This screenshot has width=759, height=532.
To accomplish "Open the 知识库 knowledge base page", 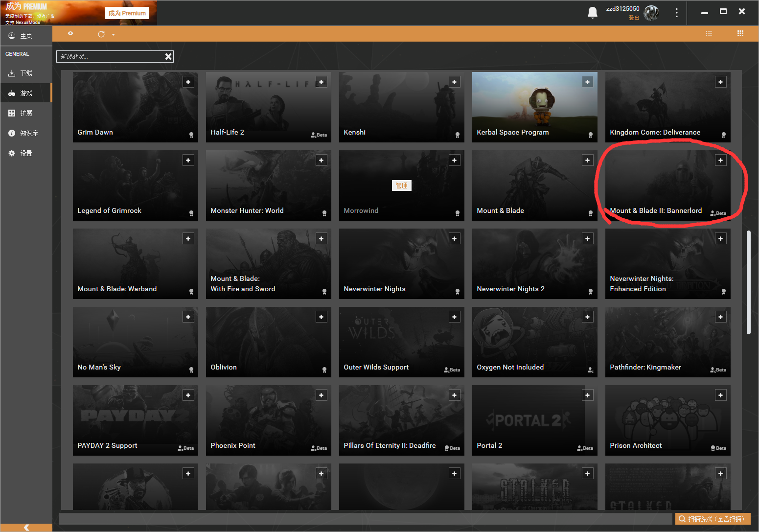I will [x=26, y=133].
